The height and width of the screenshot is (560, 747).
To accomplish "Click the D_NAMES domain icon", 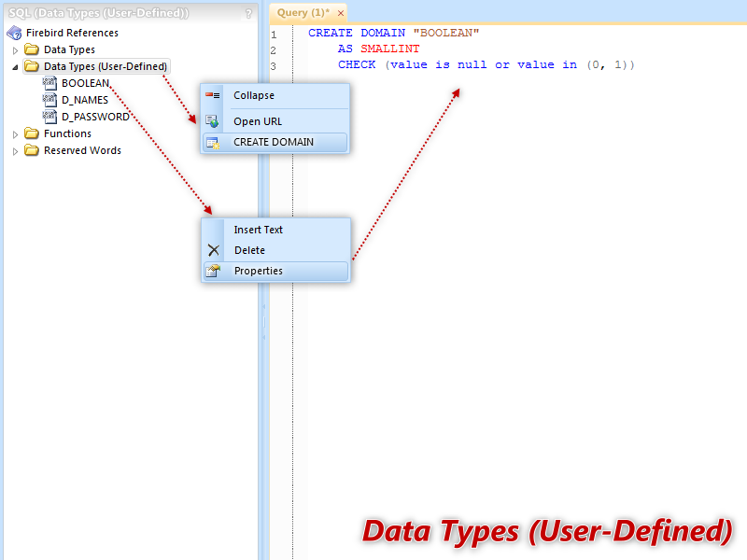I will (49, 100).
